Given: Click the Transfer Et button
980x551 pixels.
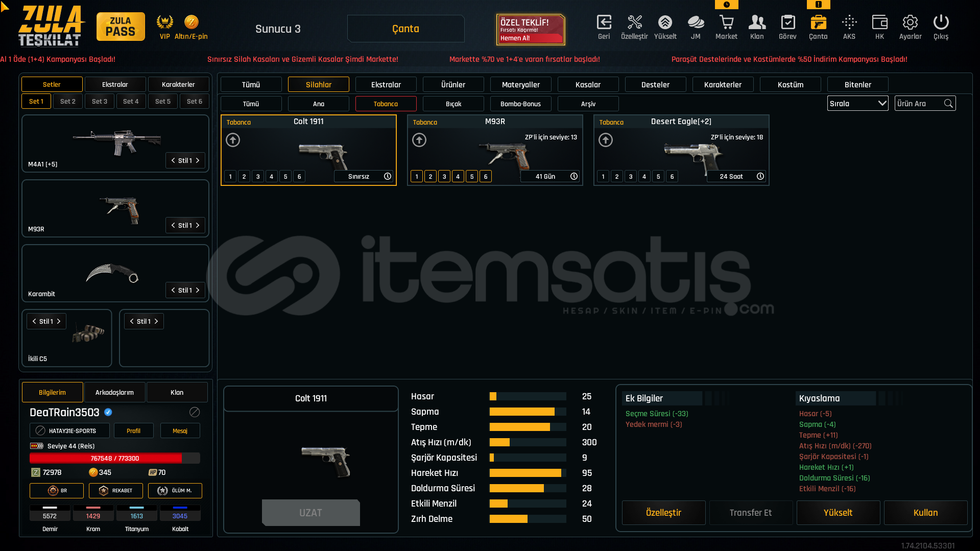Looking at the screenshot, I should click(x=751, y=513).
